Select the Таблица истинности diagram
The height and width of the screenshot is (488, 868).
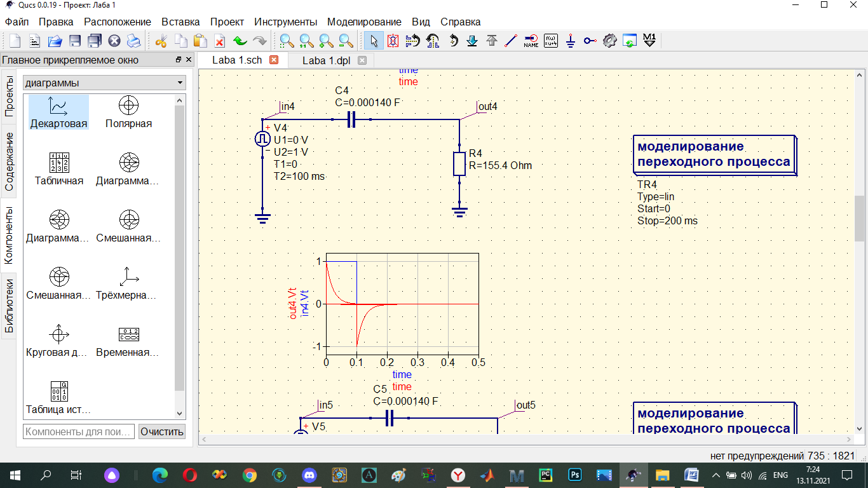[x=58, y=398]
